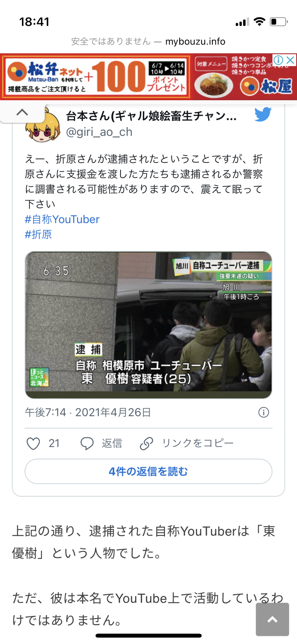
Task: Tap the tweet author's avatar image
Action: pyautogui.click(x=43, y=125)
